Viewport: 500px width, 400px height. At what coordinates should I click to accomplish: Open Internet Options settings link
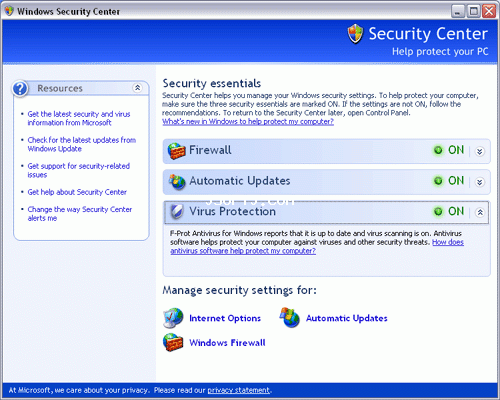(x=225, y=318)
